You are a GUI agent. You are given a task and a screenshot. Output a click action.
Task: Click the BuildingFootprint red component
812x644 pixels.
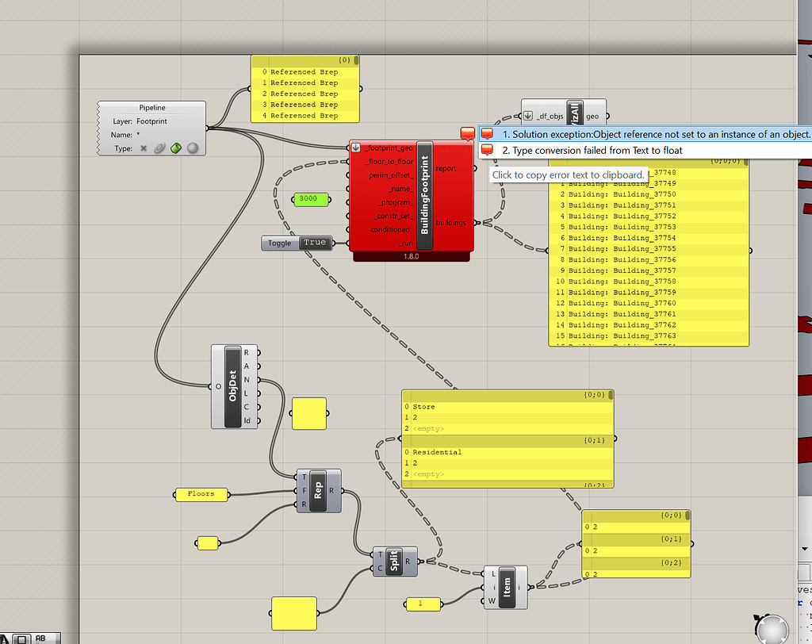(425, 195)
